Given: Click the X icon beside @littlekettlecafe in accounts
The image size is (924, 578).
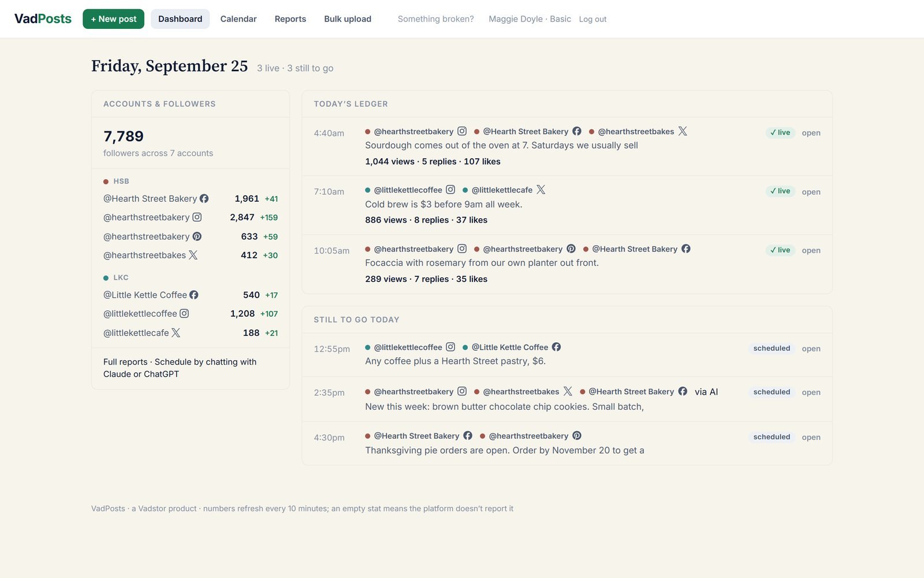Looking at the screenshot, I should click(x=176, y=332).
